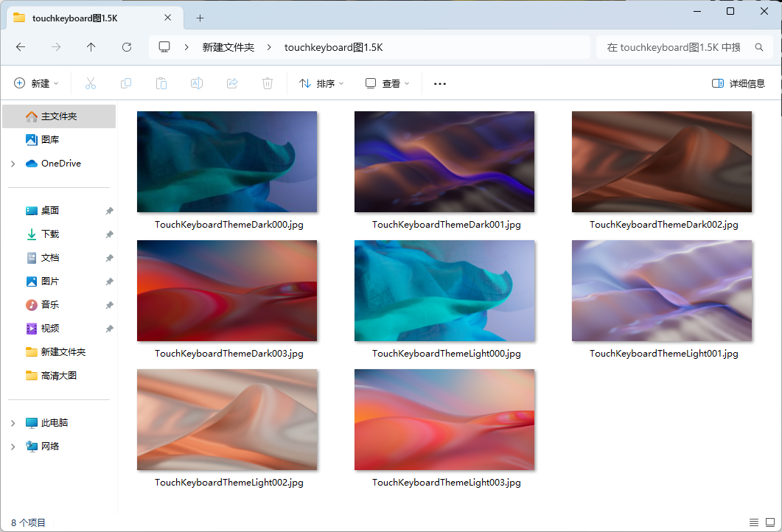This screenshot has width=782, height=532.
Task: Expand the OneDrive tree node
Action: click(13, 164)
